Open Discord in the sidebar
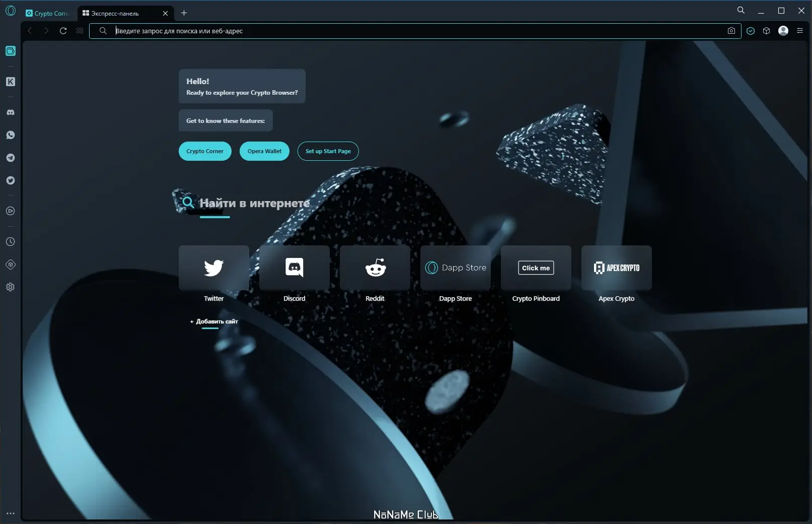 [11, 112]
